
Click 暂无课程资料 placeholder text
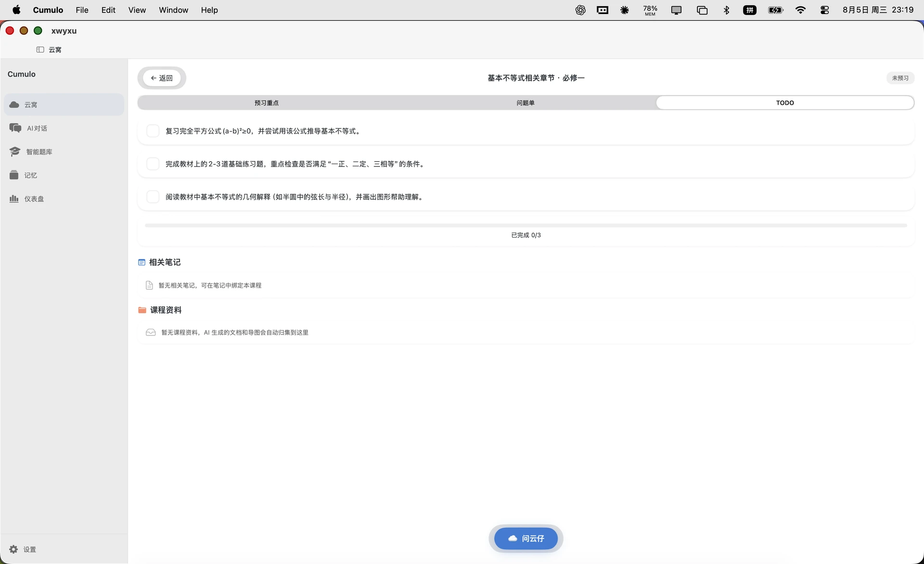tap(235, 333)
